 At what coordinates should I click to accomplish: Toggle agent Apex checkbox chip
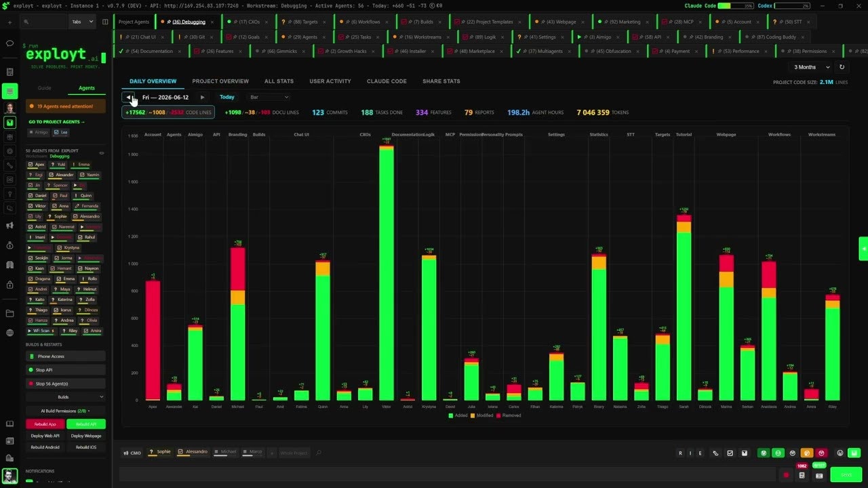pos(37,165)
